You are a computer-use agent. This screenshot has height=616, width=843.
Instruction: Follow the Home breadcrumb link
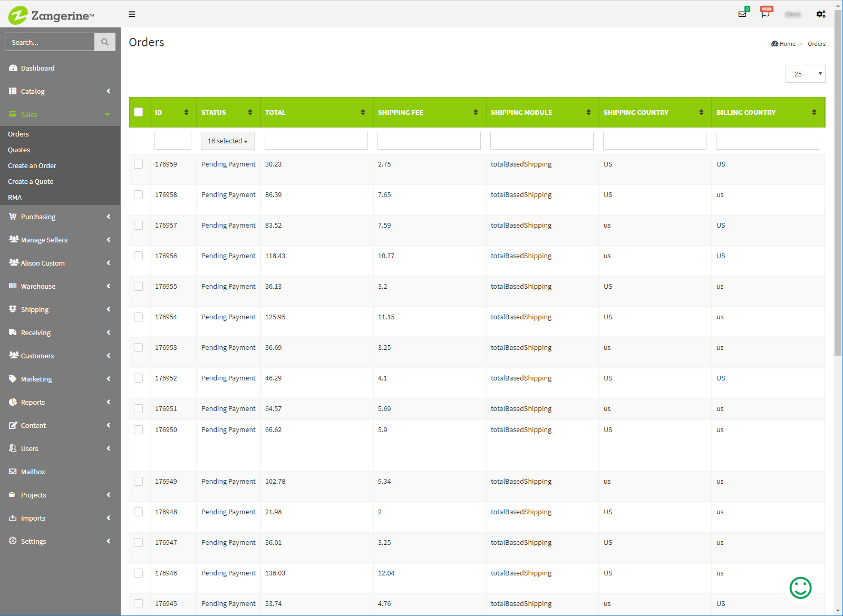point(787,44)
